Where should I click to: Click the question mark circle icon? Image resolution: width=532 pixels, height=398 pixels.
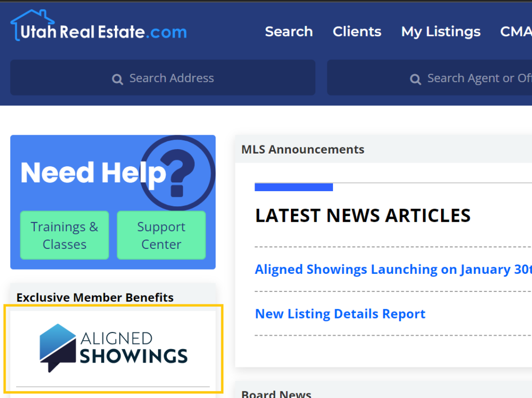(x=178, y=173)
